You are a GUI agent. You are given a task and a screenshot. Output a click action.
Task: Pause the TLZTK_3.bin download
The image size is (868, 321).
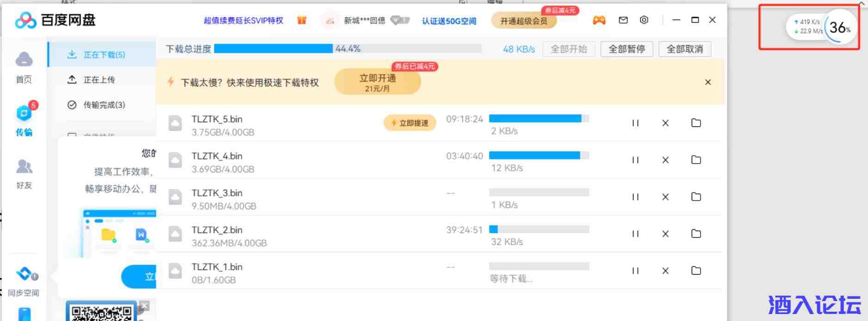tap(635, 197)
